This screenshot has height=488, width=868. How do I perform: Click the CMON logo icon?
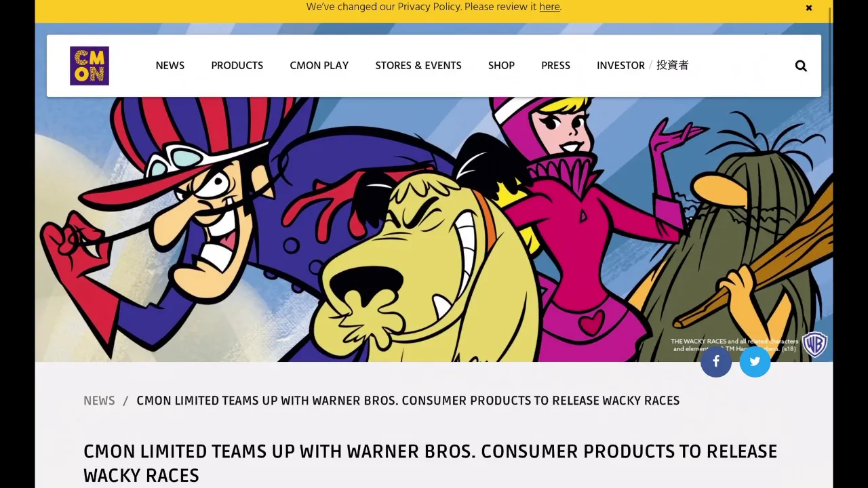click(90, 66)
